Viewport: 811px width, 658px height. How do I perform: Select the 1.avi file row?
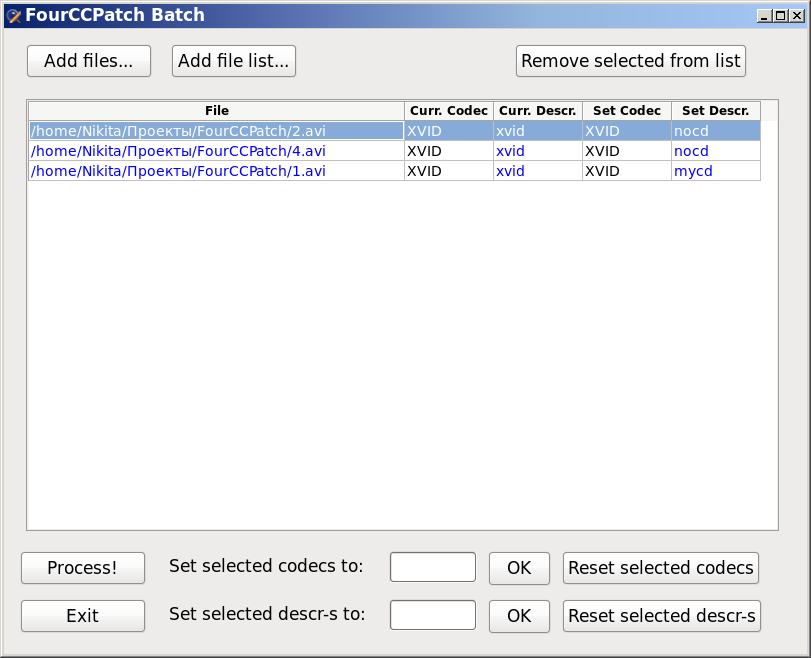point(216,171)
